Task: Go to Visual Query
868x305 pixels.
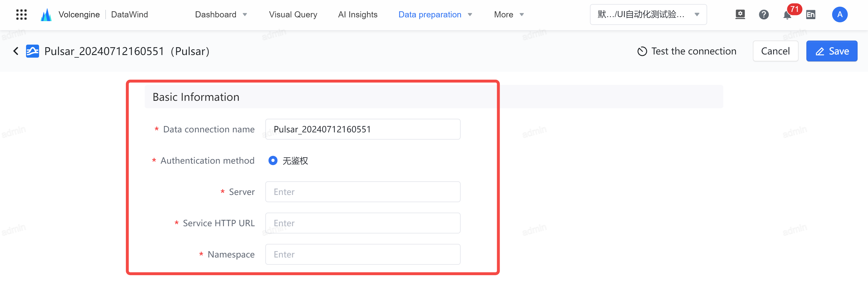Action: pyautogui.click(x=293, y=14)
